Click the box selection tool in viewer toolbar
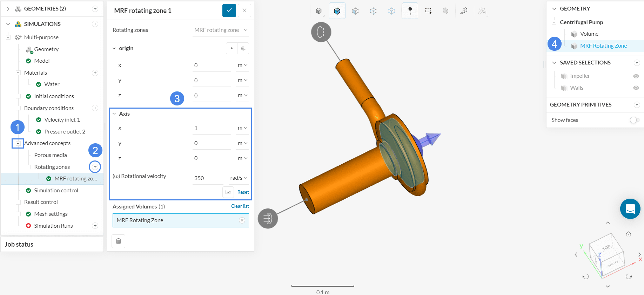Viewport: 644px width, 295px height. click(x=428, y=11)
